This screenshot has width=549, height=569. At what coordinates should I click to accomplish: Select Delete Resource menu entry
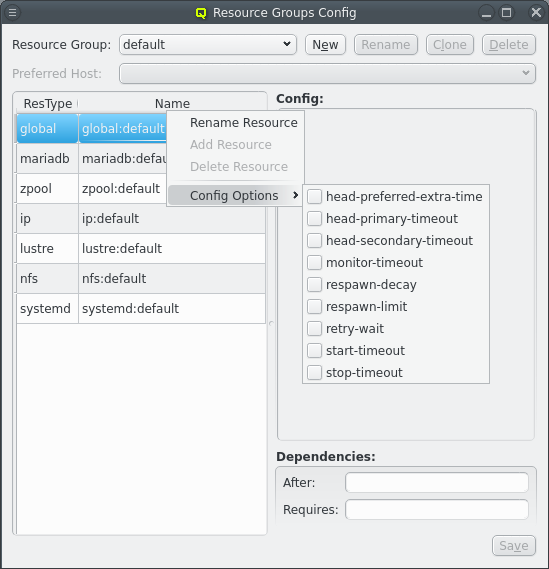[235, 167]
